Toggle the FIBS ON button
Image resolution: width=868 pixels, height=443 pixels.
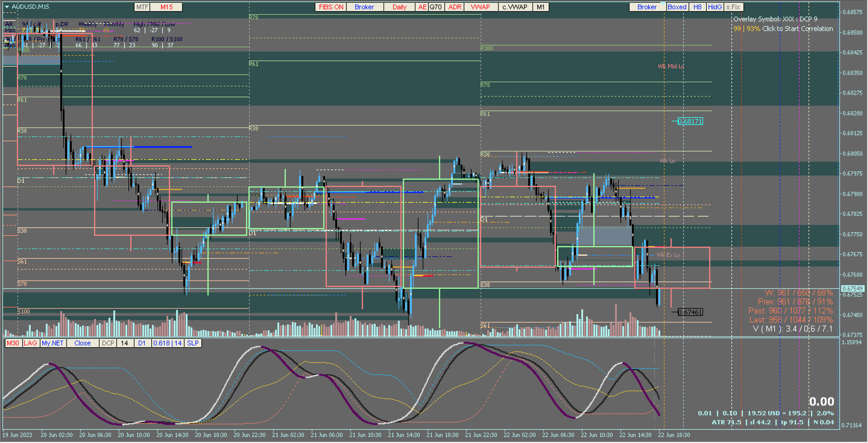click(330, 7)
